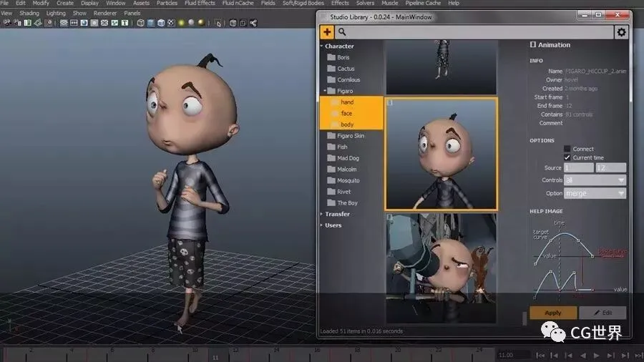Click the play backwards button

[x=582, y=356]
